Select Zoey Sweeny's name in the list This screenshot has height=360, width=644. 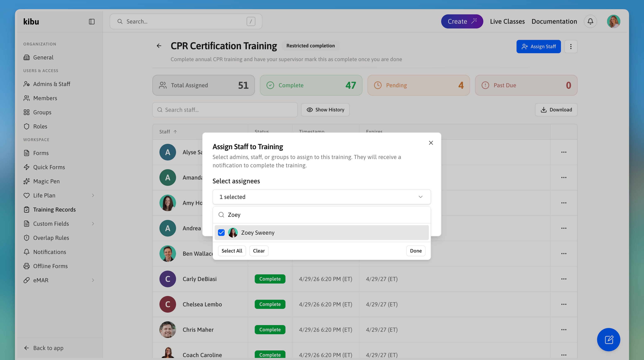(258, 233)
